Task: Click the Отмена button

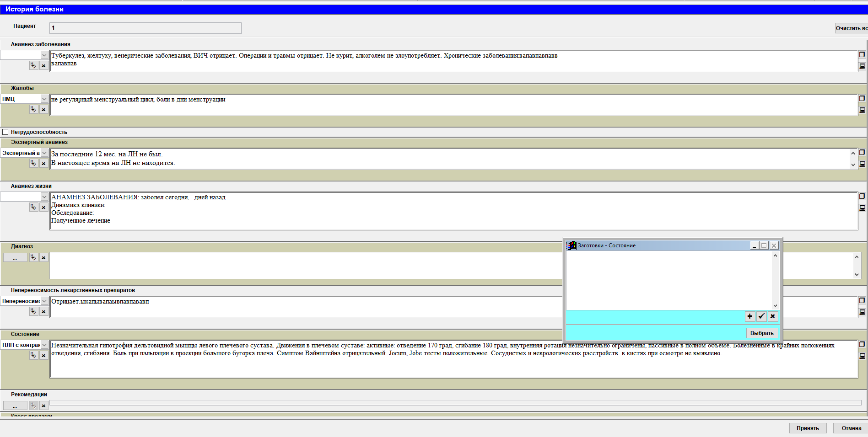Action: click(851, 428)
